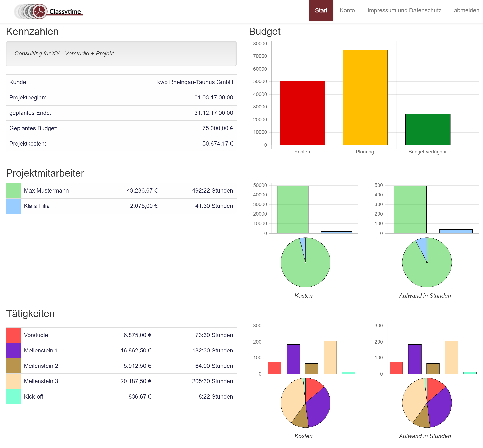Viewport: 483px width, 448px height.
Task: Click the red Vorstudie bar in activities hours chart
Action: tap(396, 368)
